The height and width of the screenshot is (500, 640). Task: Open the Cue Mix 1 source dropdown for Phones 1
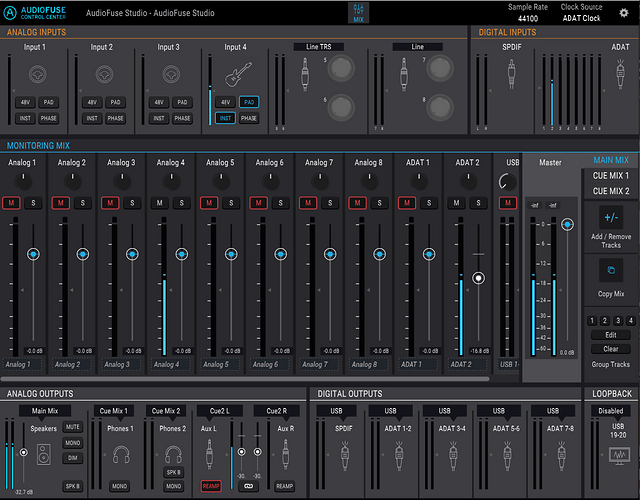tap(114, 411)
